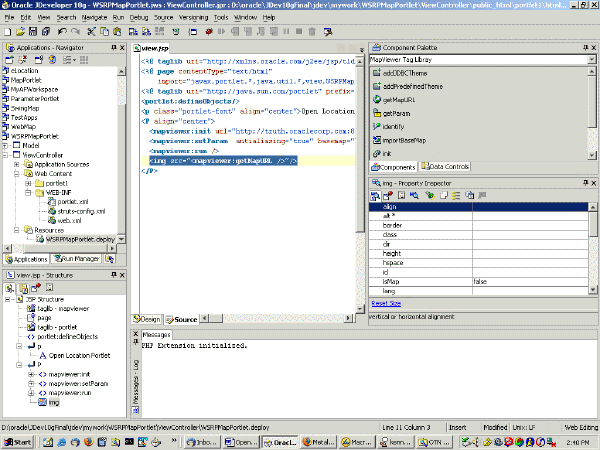Click the Save toolbar icon
This screenshot has width=600, height=450.
point(33,32)
